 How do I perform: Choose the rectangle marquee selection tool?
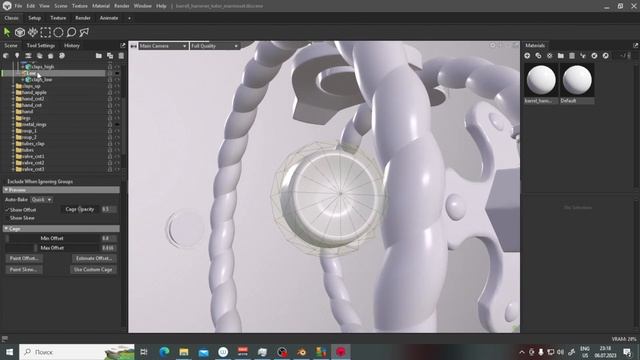45,32
